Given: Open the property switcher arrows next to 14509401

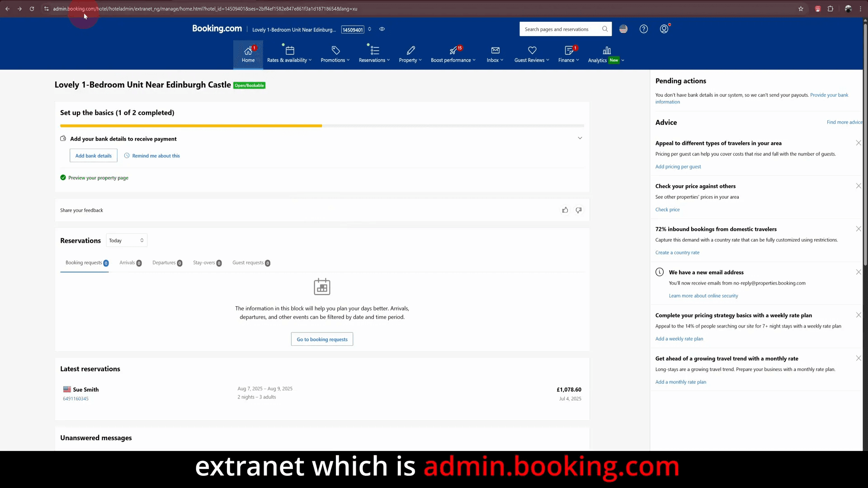Looking at the screenshot, I should [369, 29].
